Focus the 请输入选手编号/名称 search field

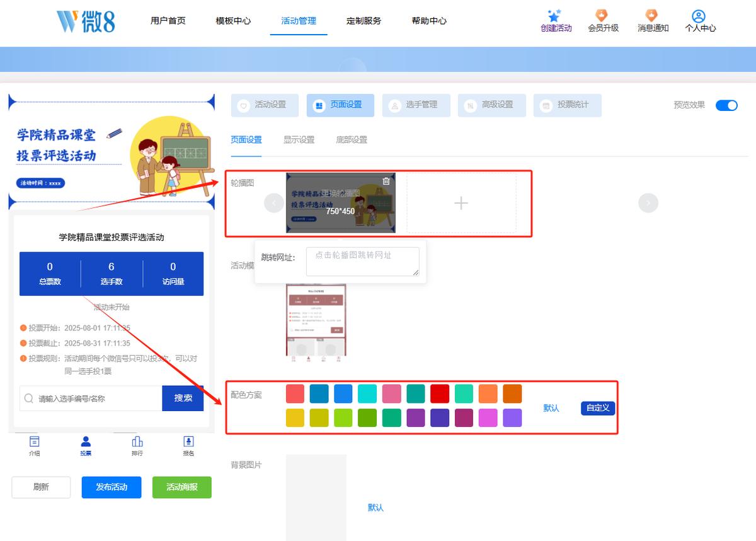[x=91, y=398]
